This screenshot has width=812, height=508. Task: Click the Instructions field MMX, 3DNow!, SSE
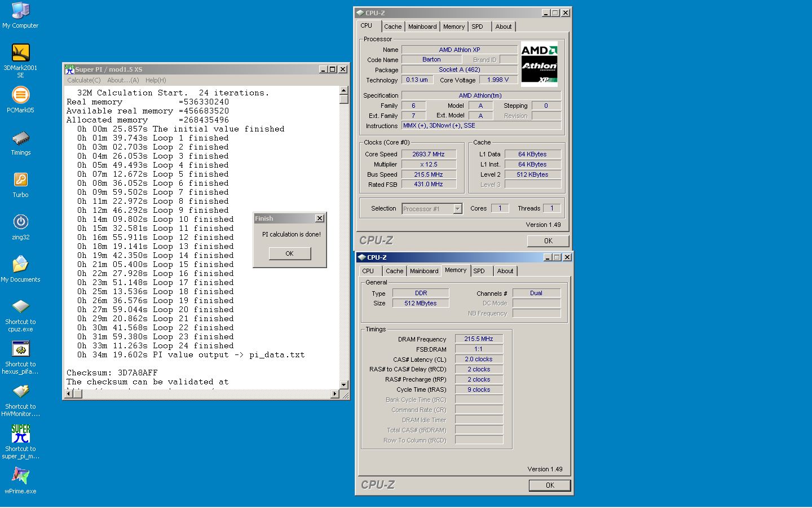pos(481,126)
